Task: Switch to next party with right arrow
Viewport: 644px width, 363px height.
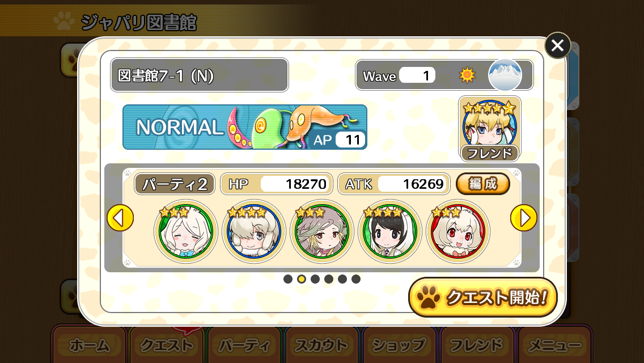Action: (524, 218)
